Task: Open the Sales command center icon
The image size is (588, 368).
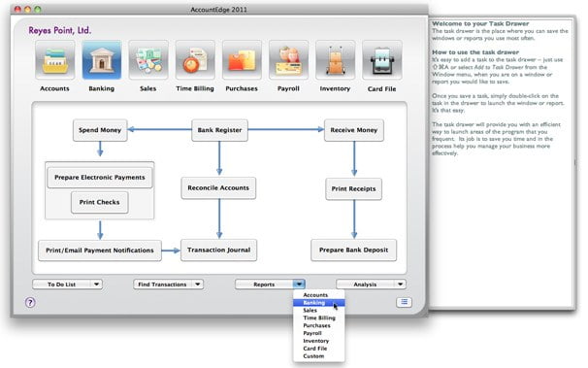Action: pyautogui.click(x=148, y=60)
